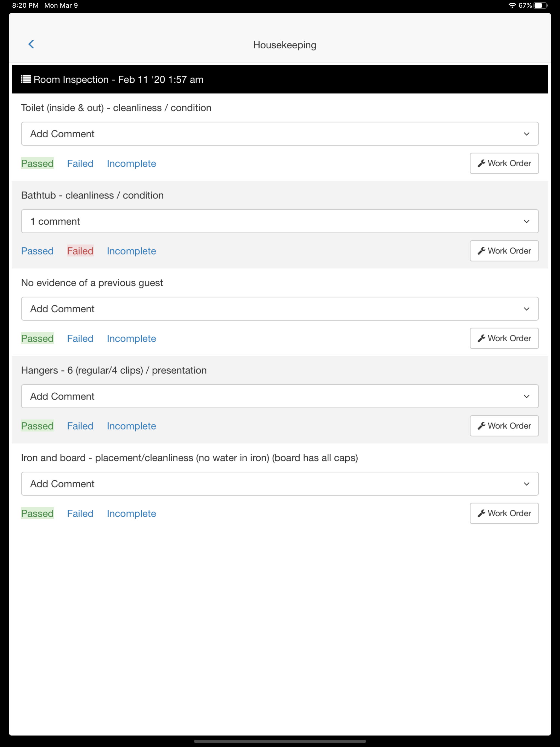
Task: Open Add Comment dropdown for Iron and board
Action: tap(280, 484)
